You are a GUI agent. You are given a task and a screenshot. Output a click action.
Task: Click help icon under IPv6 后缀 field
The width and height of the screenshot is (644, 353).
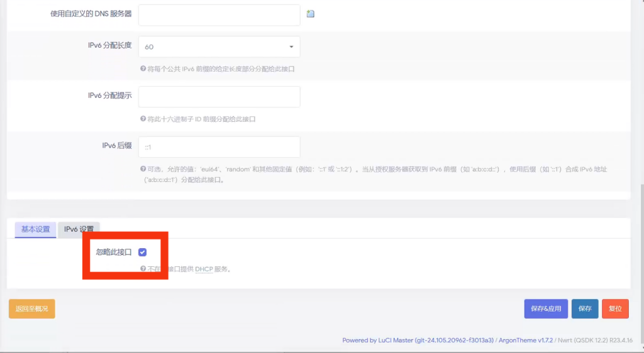pyautogui.click(x=143, y=169)
